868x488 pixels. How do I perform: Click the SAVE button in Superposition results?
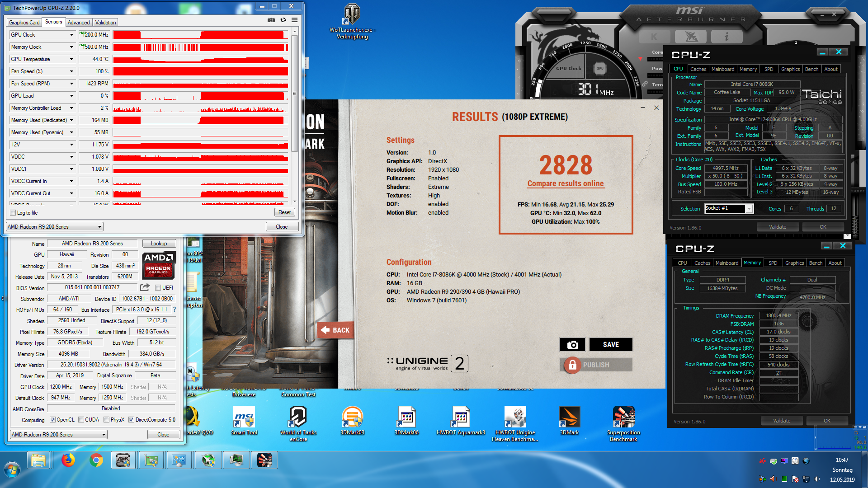[611, 344]
